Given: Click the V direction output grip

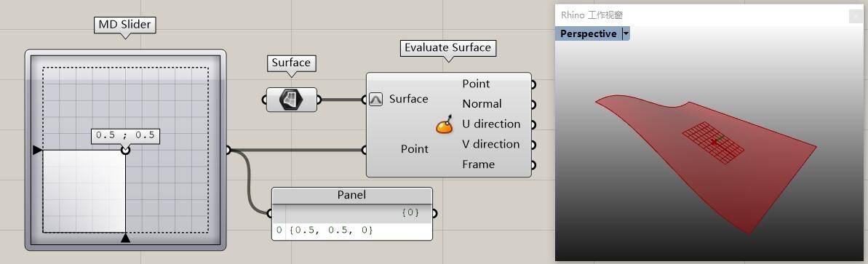Looking at the screenshot, I should [x=533, y=145].
